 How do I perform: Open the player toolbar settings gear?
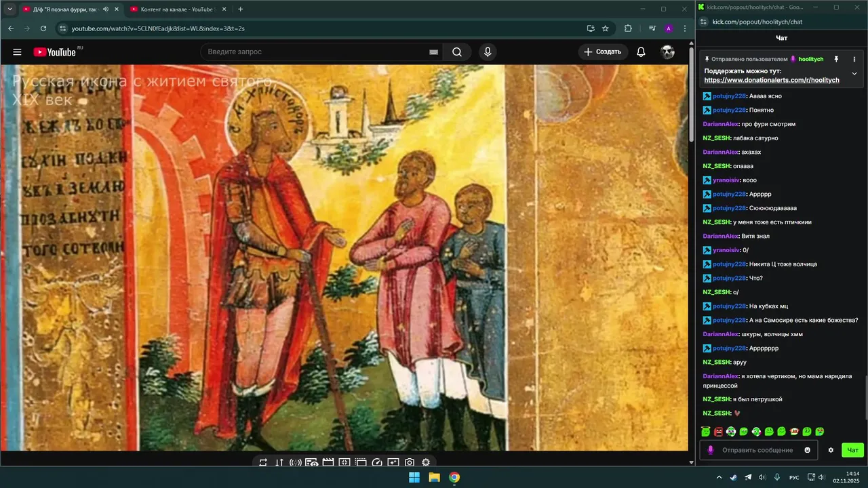pyautogui.click(x=426, y=462)
